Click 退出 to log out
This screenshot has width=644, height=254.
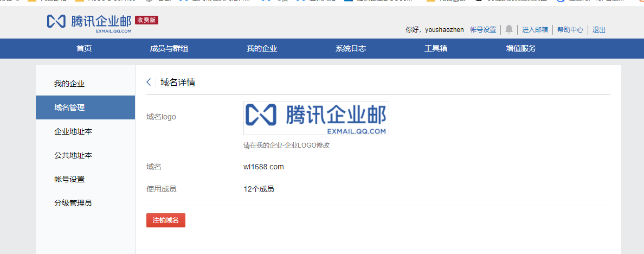599,30
